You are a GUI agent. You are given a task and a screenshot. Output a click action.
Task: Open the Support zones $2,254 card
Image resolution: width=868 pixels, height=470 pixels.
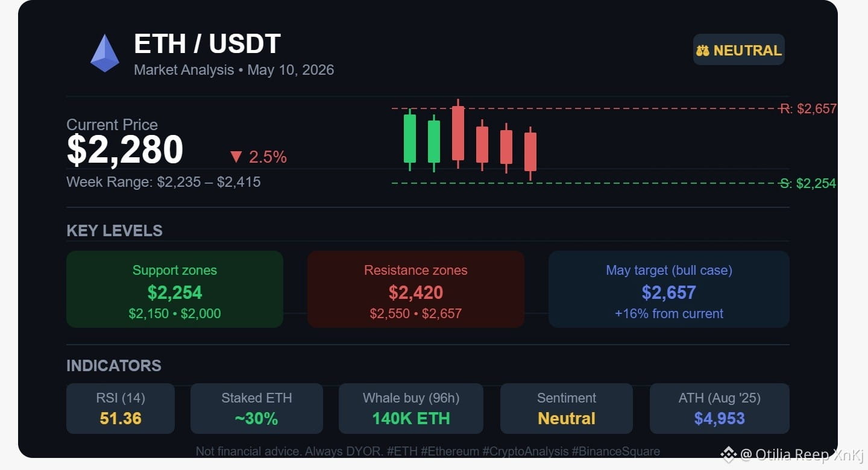click(175, 289)
